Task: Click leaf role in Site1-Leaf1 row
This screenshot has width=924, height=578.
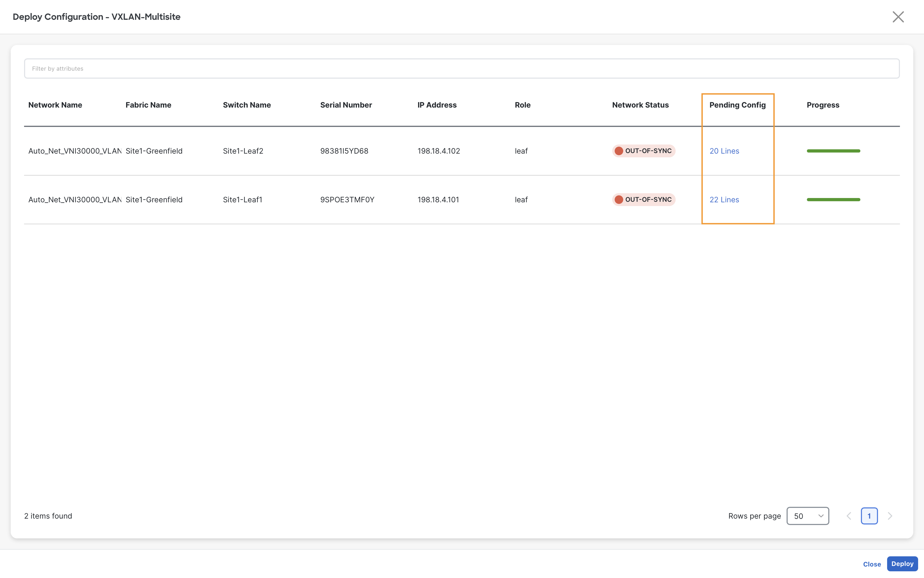Action: pos(521,200)
